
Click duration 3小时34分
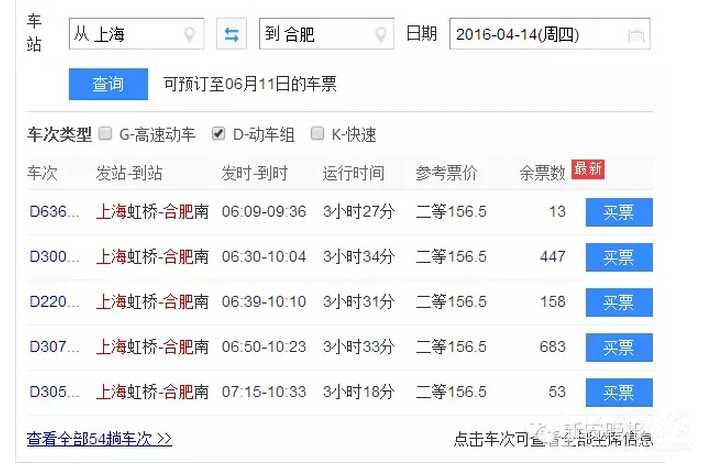[359, 257]
